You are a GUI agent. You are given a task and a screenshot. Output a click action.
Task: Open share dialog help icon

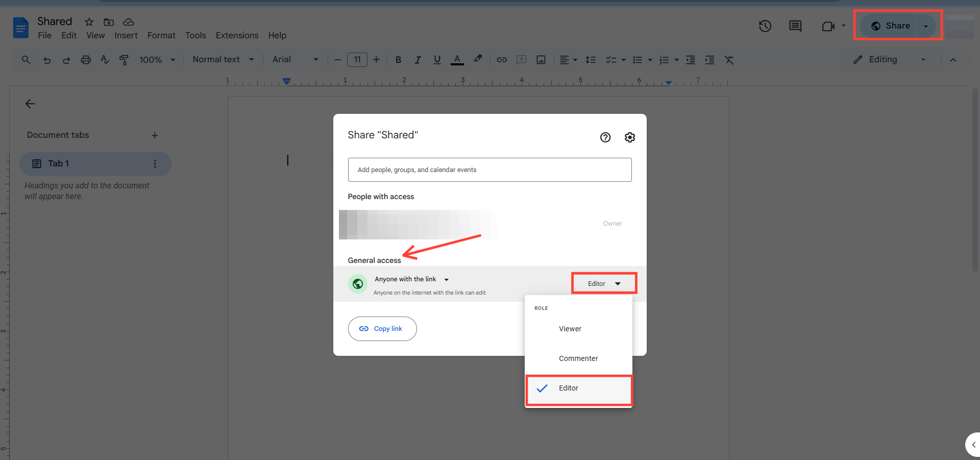[x=605, y=137]
